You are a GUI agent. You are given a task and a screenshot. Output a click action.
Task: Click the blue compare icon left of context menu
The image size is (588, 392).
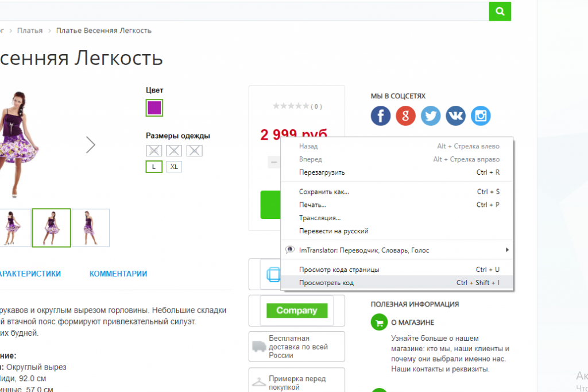point(273,275)
